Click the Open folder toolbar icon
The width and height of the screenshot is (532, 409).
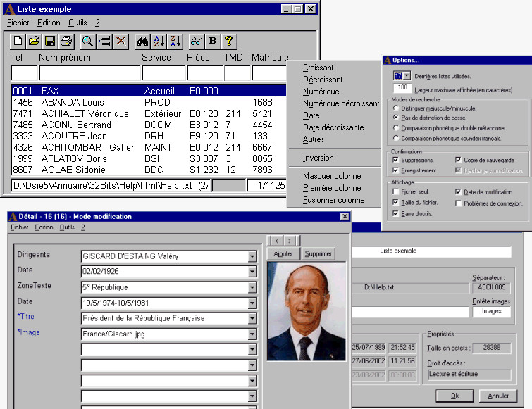coord(34,42)
